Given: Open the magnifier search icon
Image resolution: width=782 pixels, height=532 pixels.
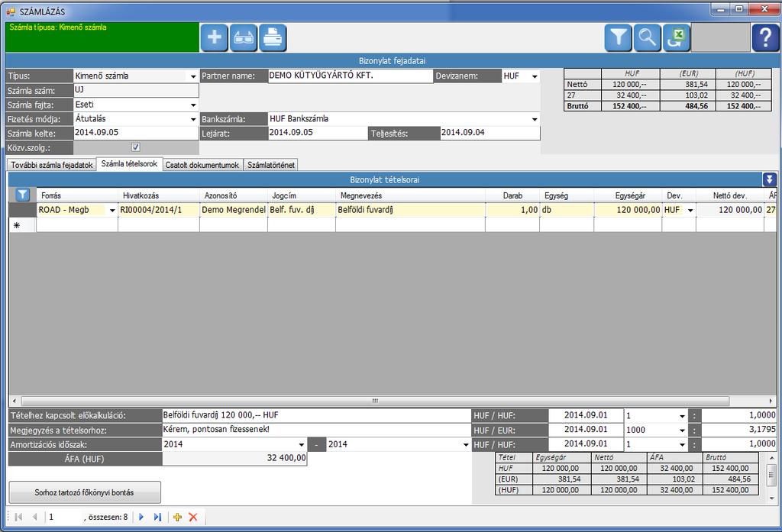Looking at the screenshot, I should pyautogui.click(x=648, y=38).
